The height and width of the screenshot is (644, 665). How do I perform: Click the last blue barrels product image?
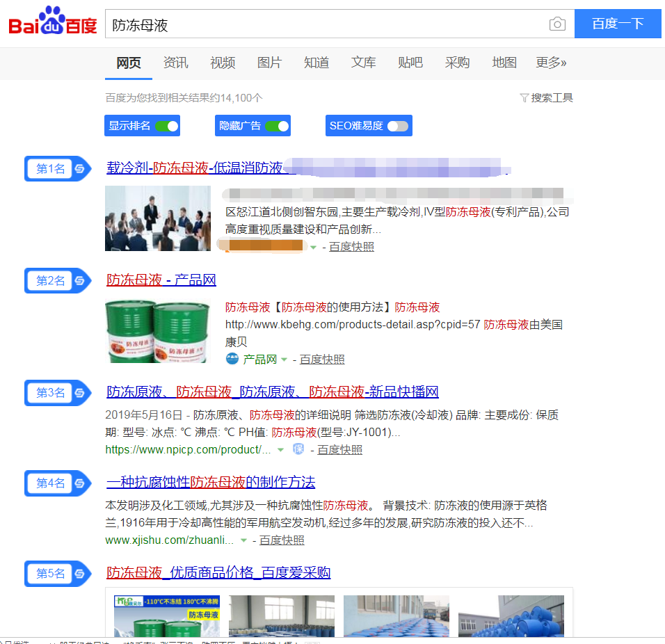[511, 616]
